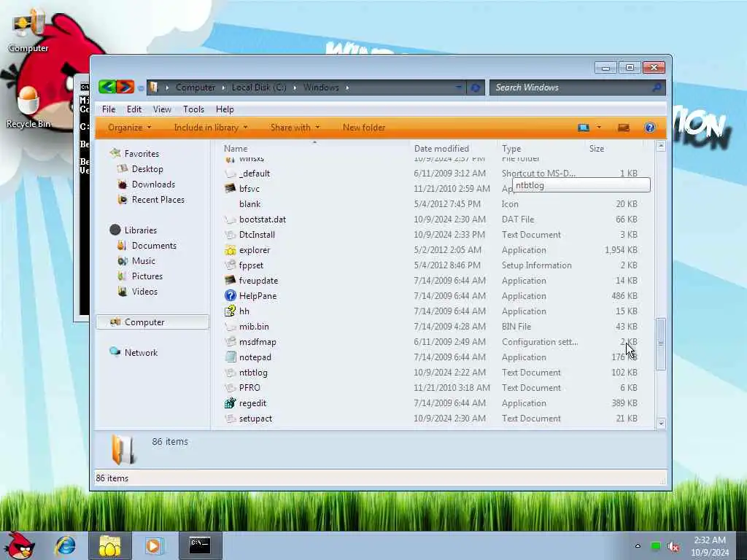Open the Help menu
Image resolution: width=747 pixels, height=560 pixels.
tap(225, 109)
